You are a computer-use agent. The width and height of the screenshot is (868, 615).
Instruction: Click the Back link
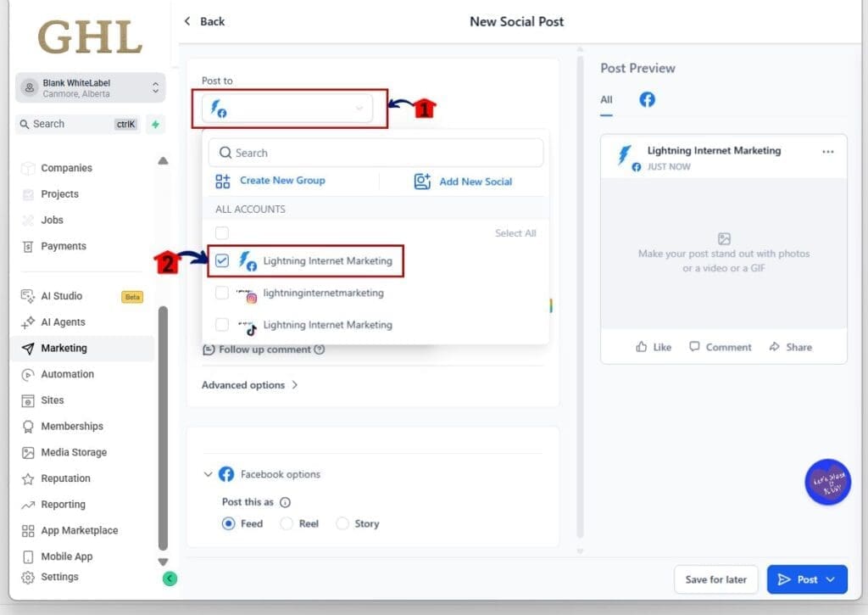204,21
